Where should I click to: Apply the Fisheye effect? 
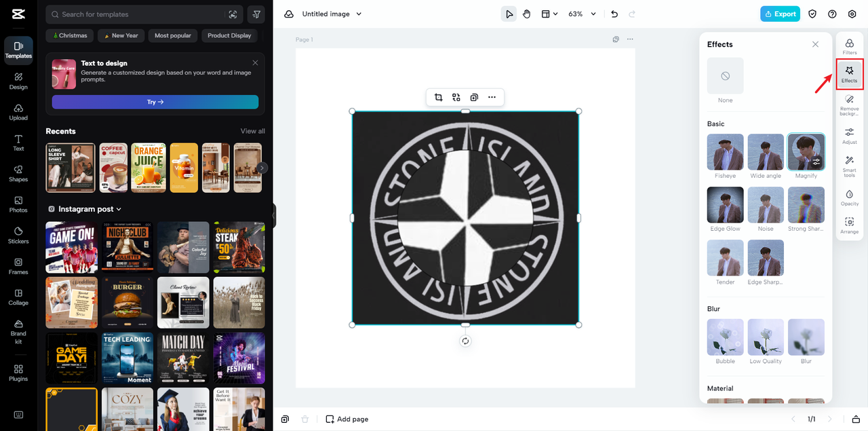click(x=725, y=151)
